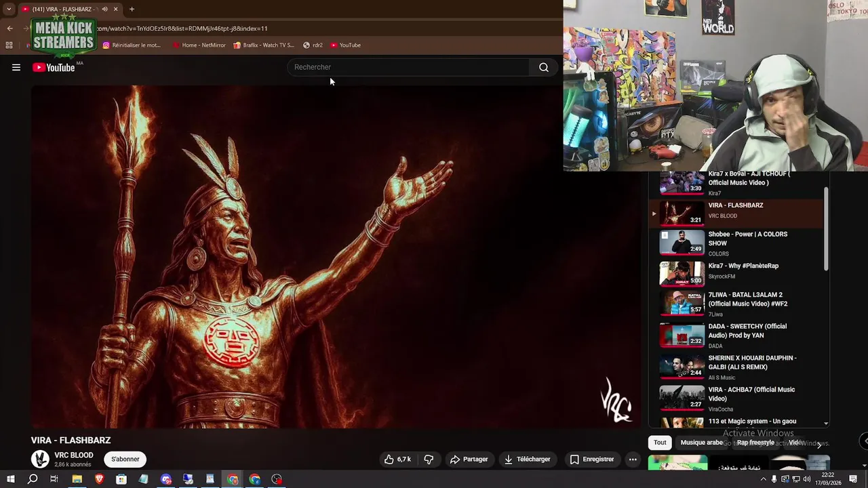Image resolution: width=868 pixels, height=488 pixels.
Task: Open the OBS Studio taskbar icon
Action: 277,479
